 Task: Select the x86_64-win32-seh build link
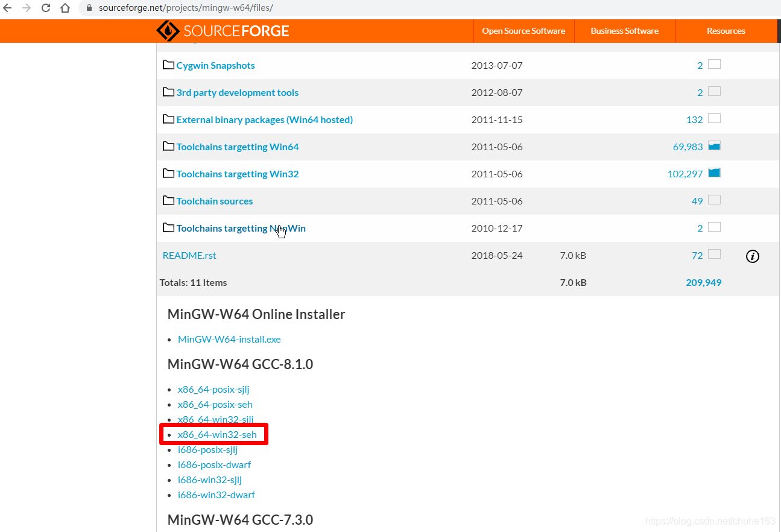click(x=217, y=434)
